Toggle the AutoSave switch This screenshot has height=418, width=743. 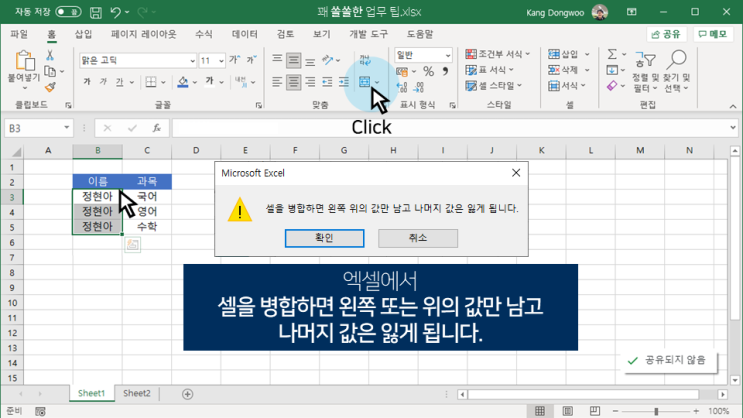68,12
